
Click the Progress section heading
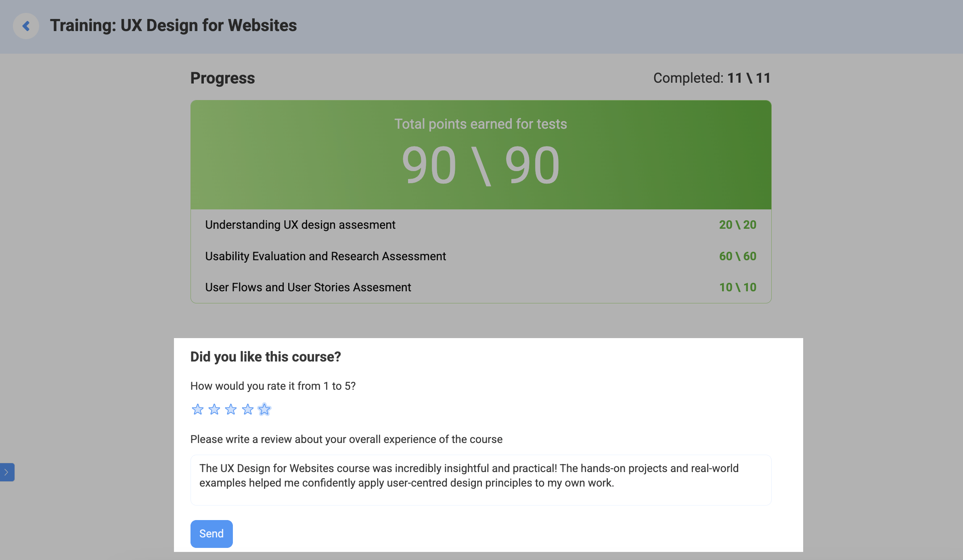222,78
